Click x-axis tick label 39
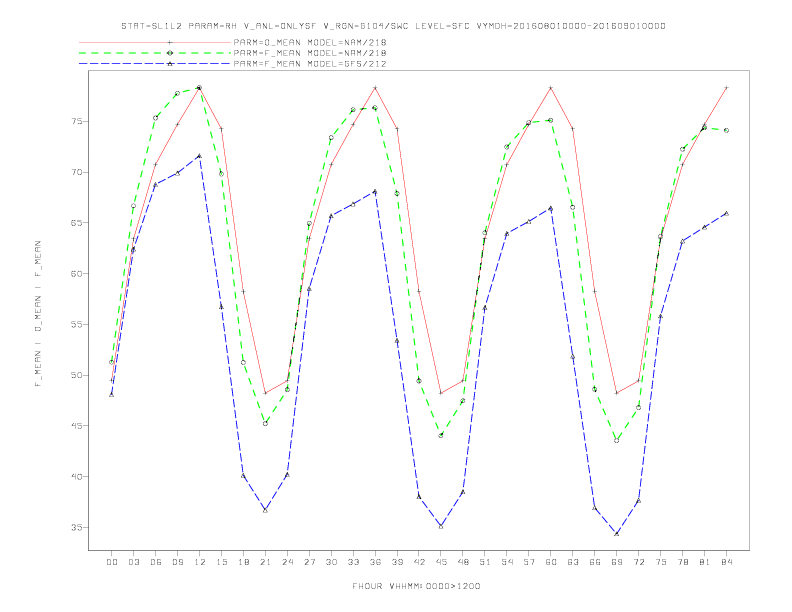Screen dimensions: 792x612 [397, 562]
